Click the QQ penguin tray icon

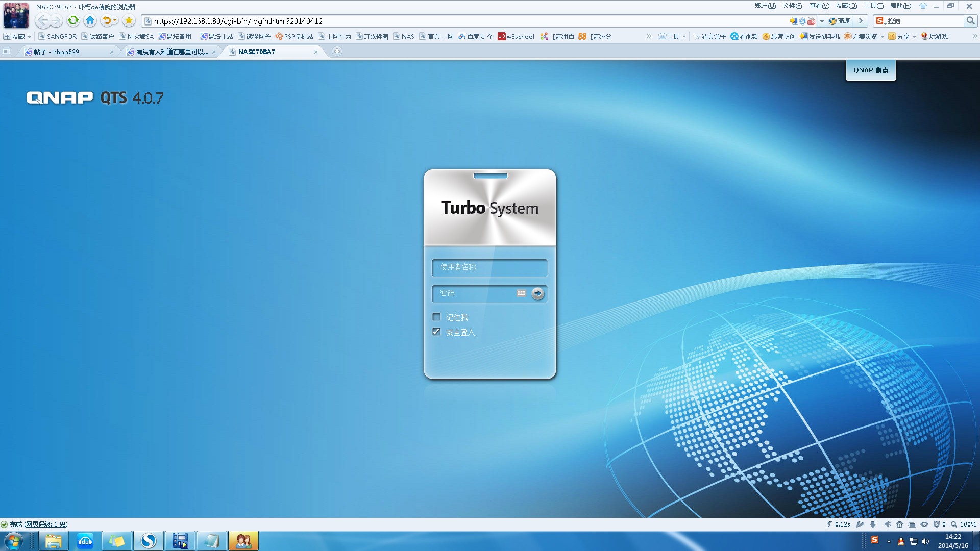(901, 541)
